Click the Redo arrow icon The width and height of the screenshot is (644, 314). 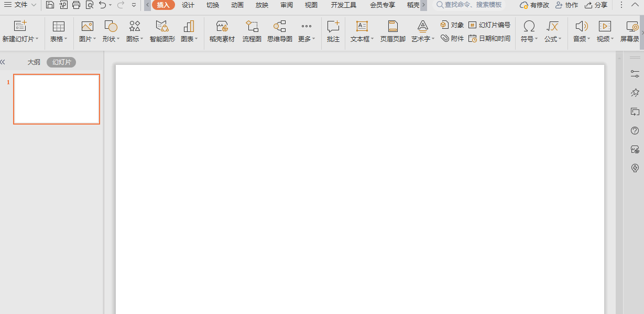point(121,5)
